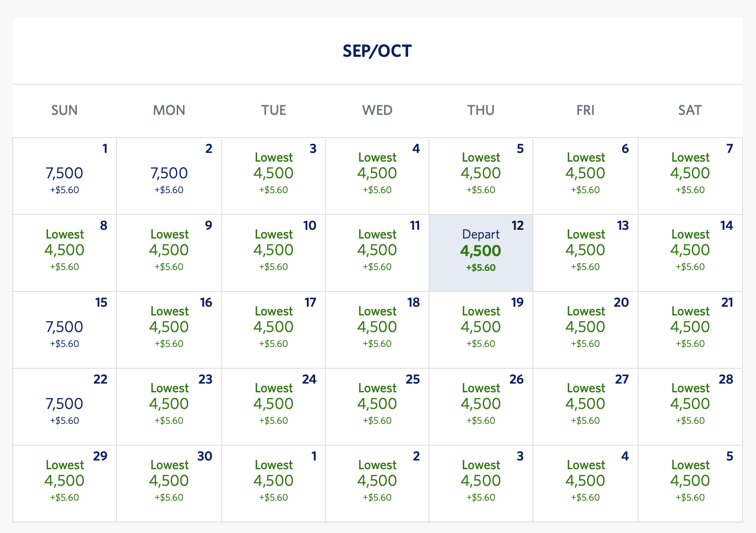Pick Thursday September 19 lowest fare
Viewport: 756px width, 533px height.
pos(481,330)
